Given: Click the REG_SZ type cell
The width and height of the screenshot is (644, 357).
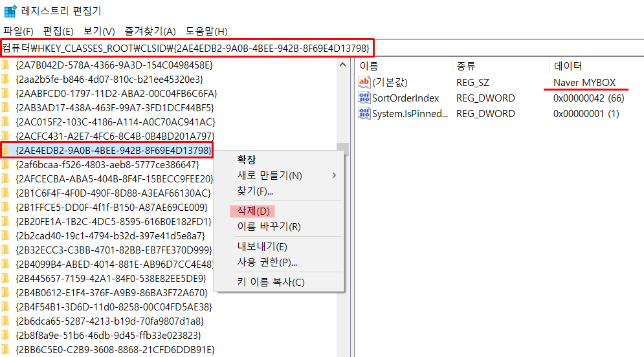Looking at the screenshot, I should point(472,83).
